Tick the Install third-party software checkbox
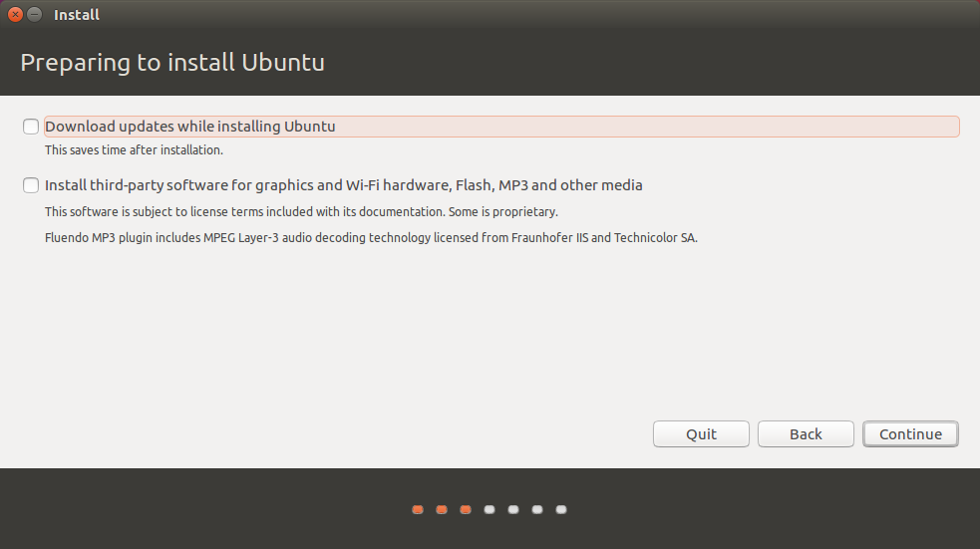The width and height of the screenshot is (980, 549). pyautogui.click(x=31, y=185)
